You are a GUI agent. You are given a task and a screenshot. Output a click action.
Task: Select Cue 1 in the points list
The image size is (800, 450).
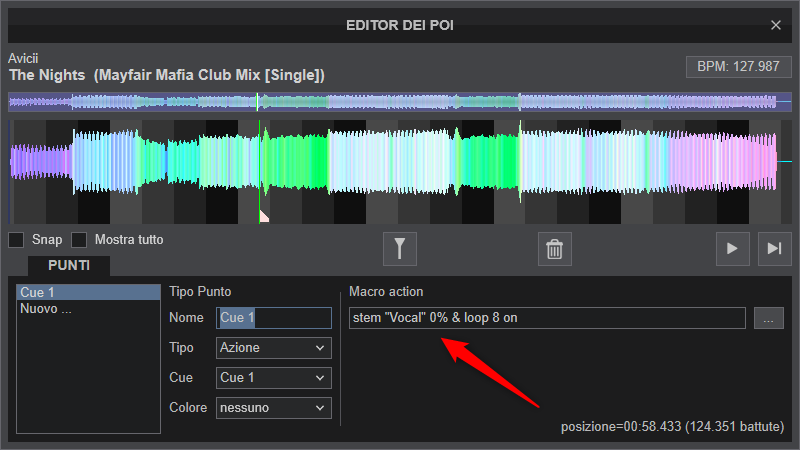[x=88, y=292]
